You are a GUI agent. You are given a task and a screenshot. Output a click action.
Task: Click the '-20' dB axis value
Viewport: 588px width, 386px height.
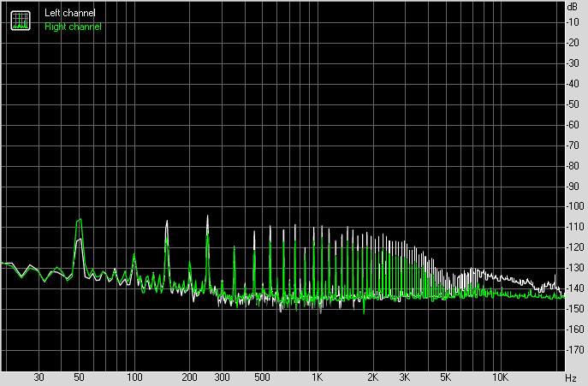(x=573, y=43)
